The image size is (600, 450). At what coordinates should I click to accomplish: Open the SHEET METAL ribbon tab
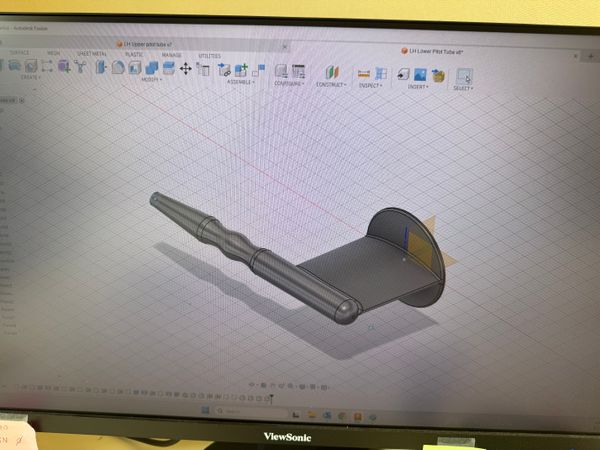point(92,54)
